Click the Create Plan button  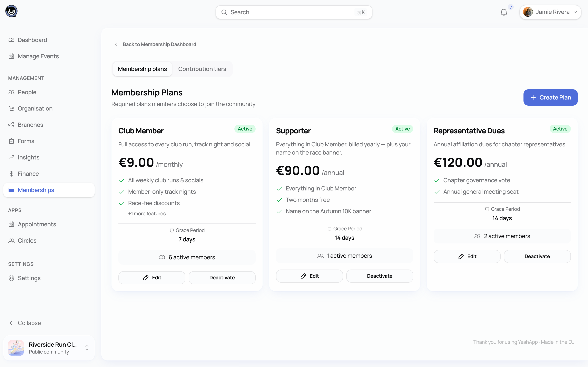point(550,97)
